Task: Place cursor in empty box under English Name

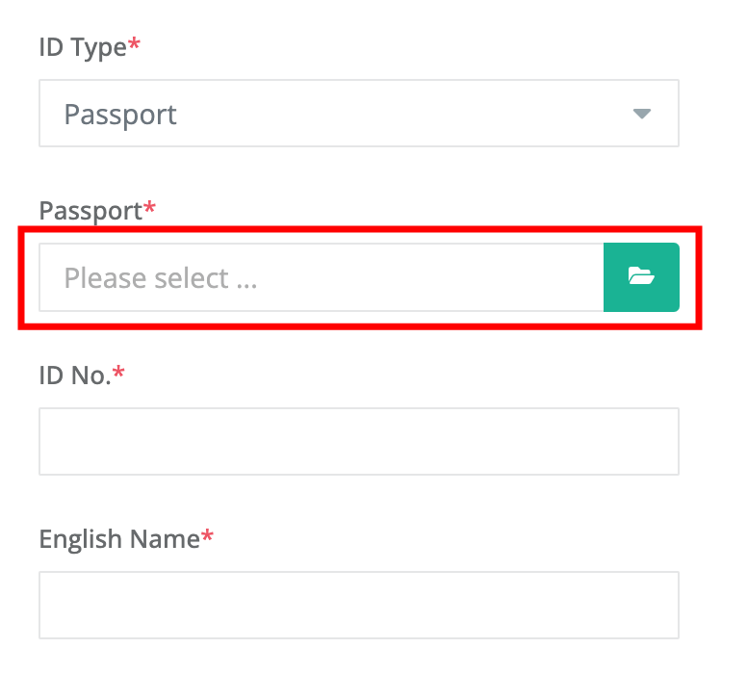Action: 359,606
